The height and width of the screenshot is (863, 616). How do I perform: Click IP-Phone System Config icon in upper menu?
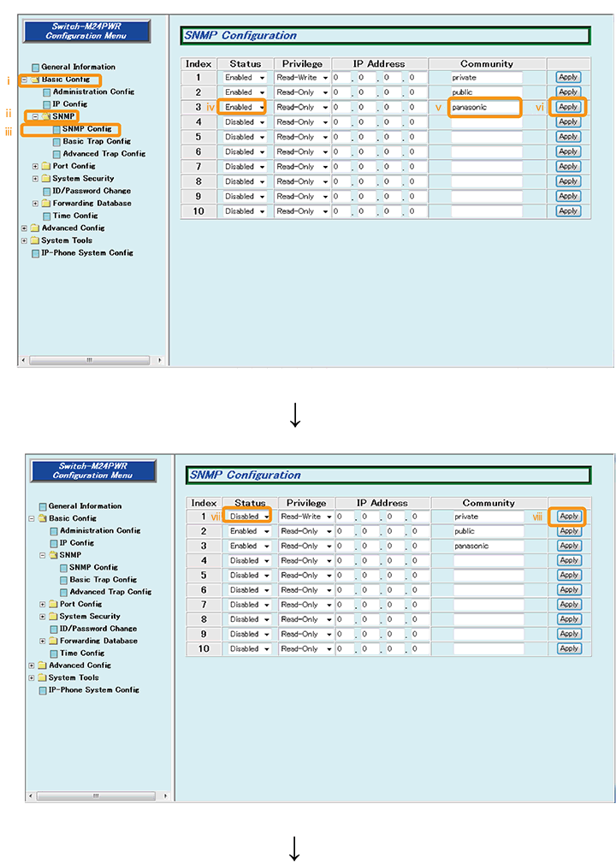tap(35, 253)
